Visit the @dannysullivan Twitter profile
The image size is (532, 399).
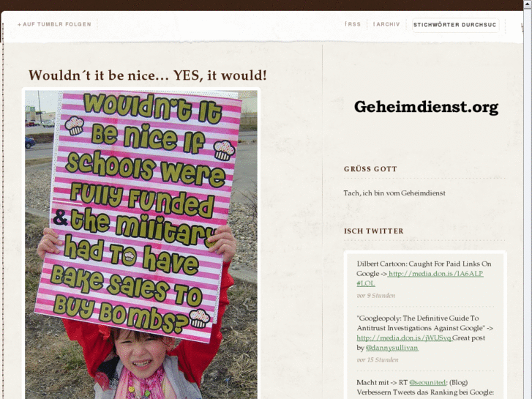392,348
